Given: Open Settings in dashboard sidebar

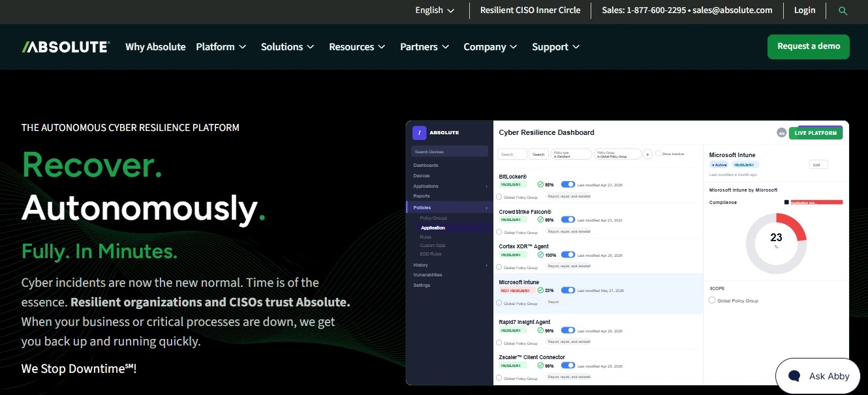Looking at the screenshot, I should click(x=422, y=285).
